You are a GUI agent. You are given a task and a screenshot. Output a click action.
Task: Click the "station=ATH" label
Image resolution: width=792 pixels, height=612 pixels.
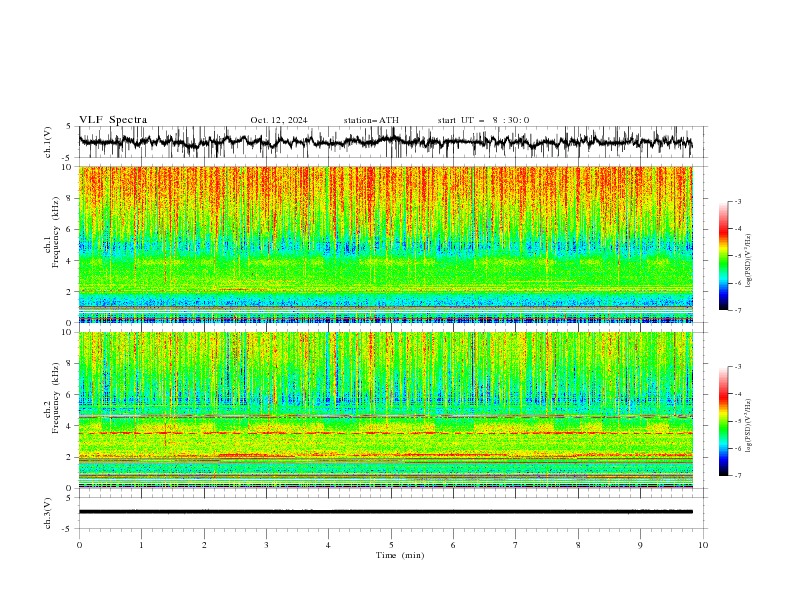pyautogui.click(x=371, y=120)
